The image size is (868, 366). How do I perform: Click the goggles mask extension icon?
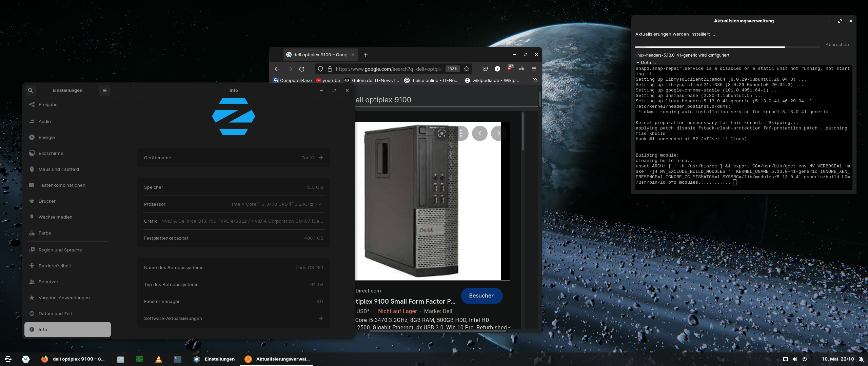click(522, 69)
